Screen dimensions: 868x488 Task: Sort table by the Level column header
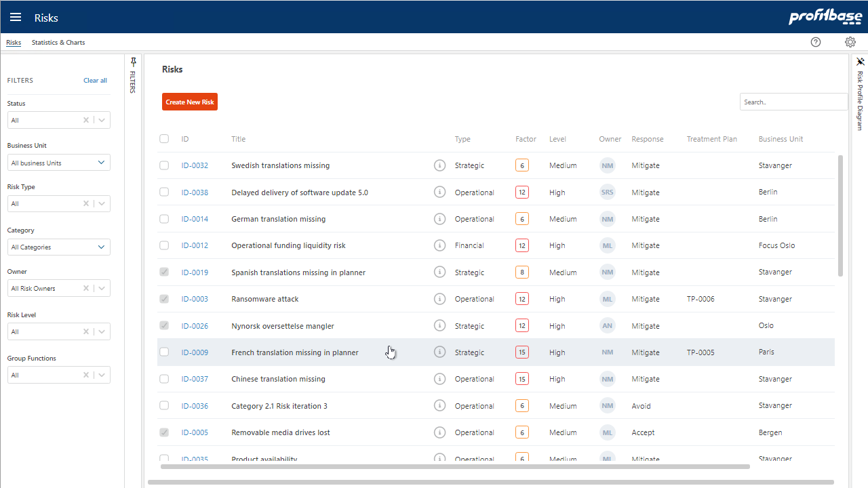pyautogui.click(x=557, y=139)
